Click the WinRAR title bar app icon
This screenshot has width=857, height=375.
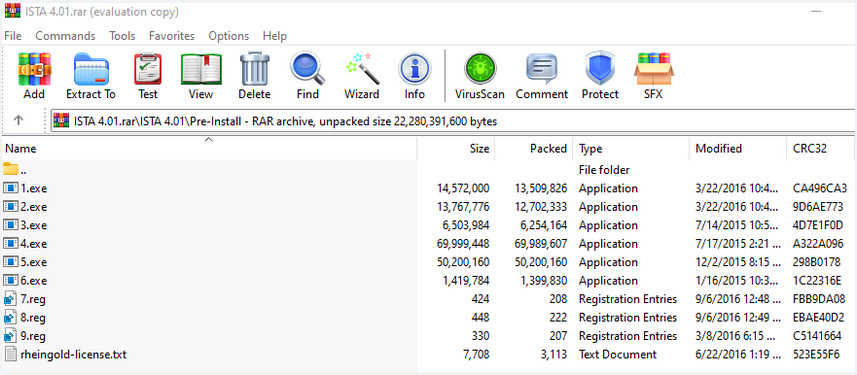pyautogui.click(x=12, y=11)
